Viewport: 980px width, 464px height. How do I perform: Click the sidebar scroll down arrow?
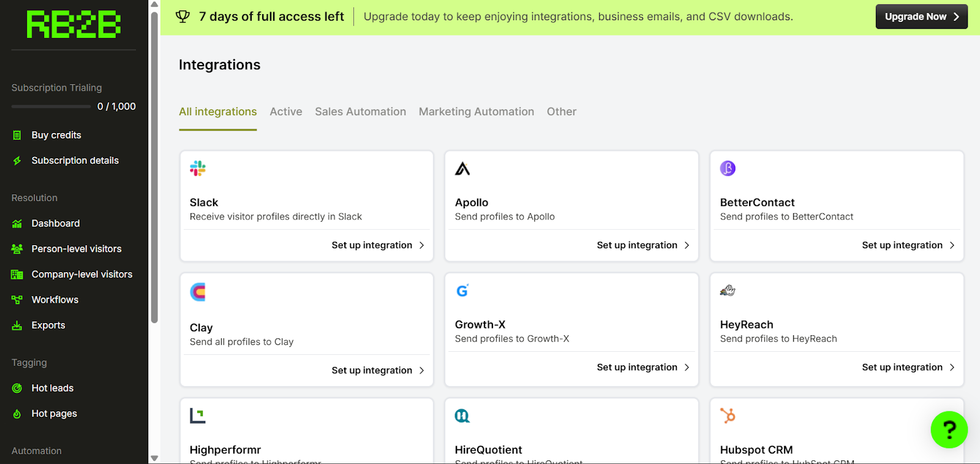(154, 458)
